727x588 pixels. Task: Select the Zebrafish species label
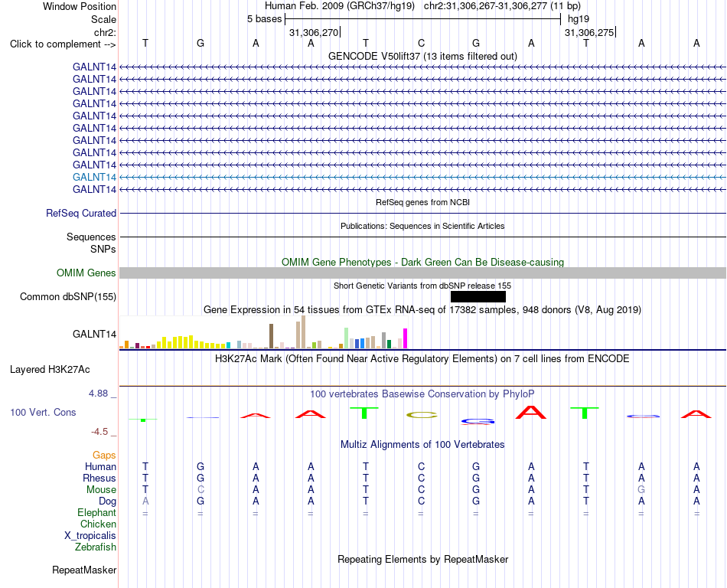point(96,547)
